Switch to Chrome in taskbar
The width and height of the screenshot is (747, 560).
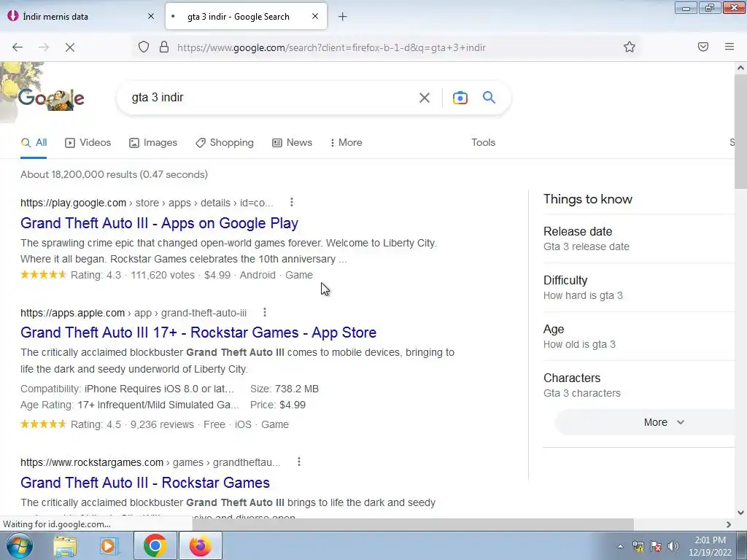pyautogui.click(x=155, y=545)
